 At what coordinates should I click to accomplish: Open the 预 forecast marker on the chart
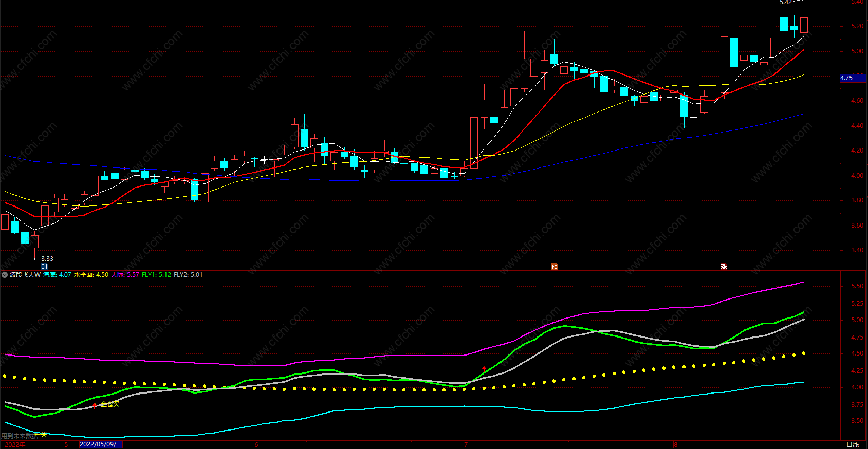click(x=554, y=267)
